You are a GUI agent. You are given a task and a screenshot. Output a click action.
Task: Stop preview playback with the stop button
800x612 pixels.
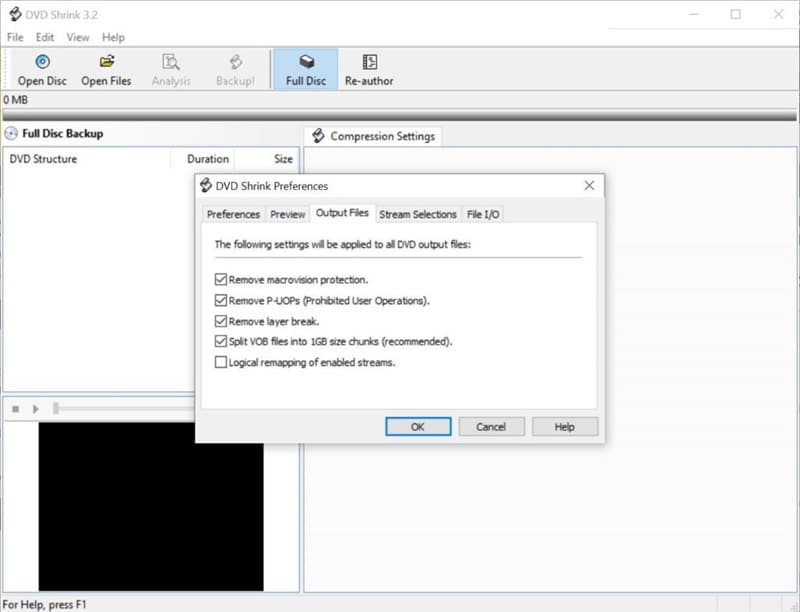coord(16,409)
